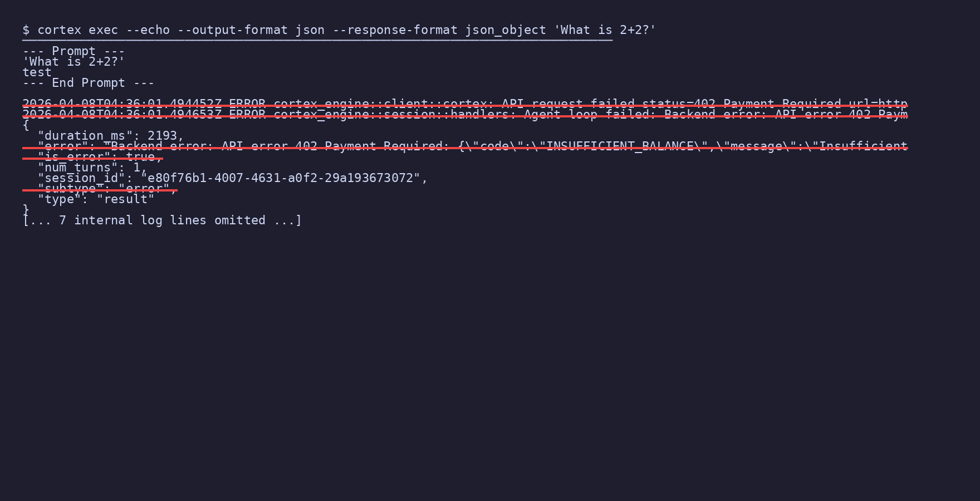The width and height of the screenshot is (980, 501).
Task: Click the '--output-format json' option
Action: (x=251, y=30)
